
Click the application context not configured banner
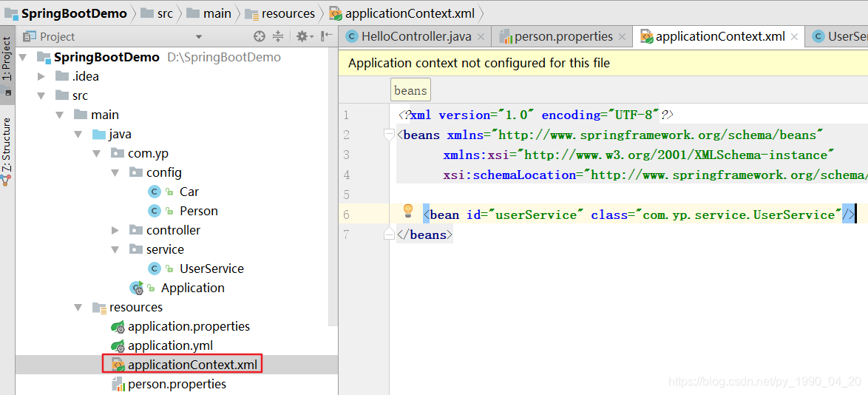[x=603, y=63]
